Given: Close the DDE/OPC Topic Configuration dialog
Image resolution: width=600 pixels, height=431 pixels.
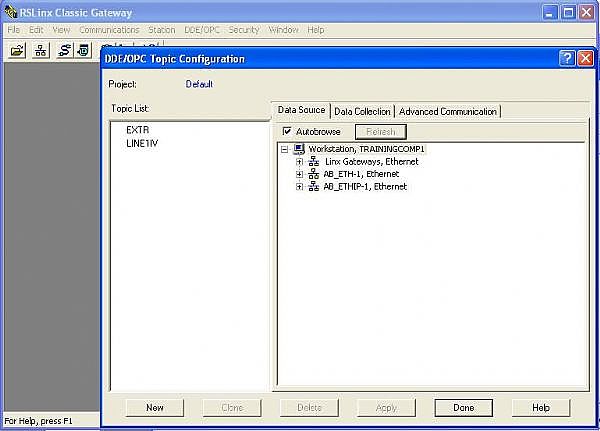Looking at the screenshot, I should pyautogui.click(x=585, y=59).
